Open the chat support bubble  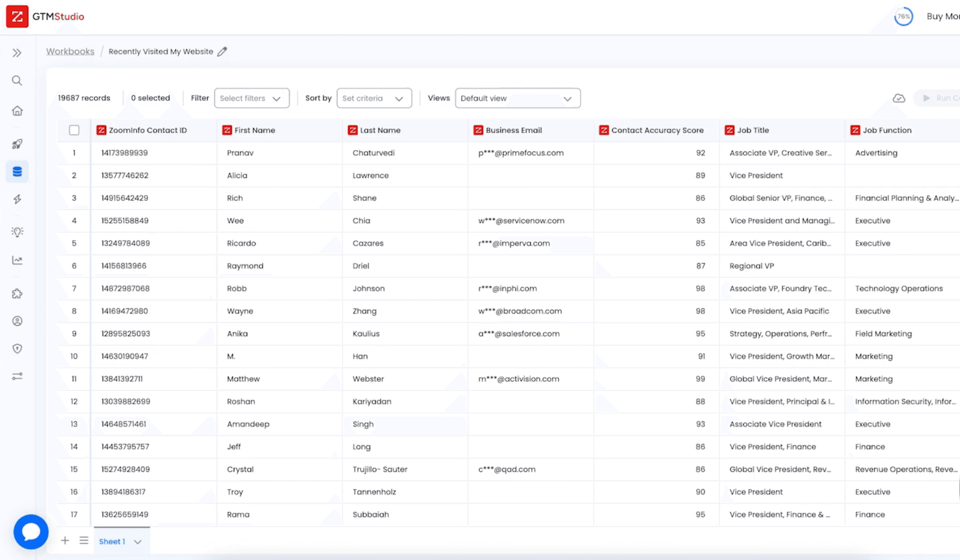(x=31, y=532)
